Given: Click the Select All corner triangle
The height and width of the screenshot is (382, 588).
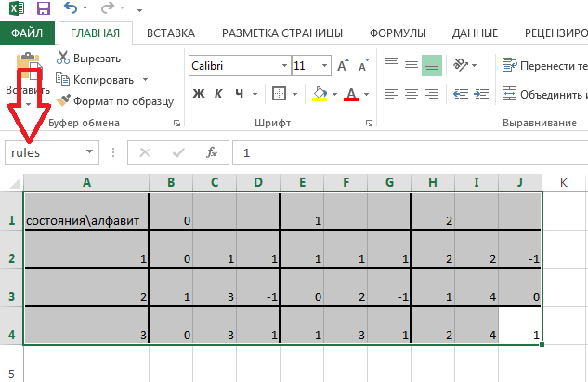Looking at the screenshot, I should (15, 183).
